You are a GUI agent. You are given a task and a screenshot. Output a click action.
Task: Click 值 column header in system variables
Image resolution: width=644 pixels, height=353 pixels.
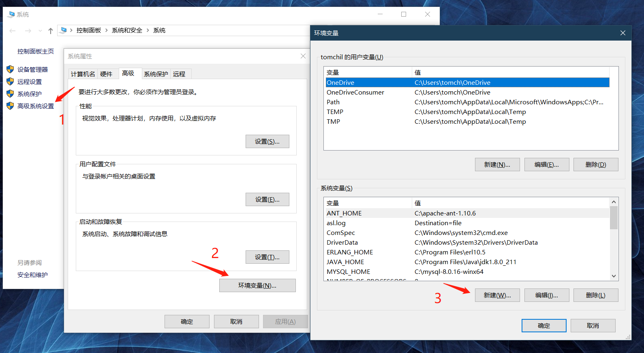tap(511, 203)
